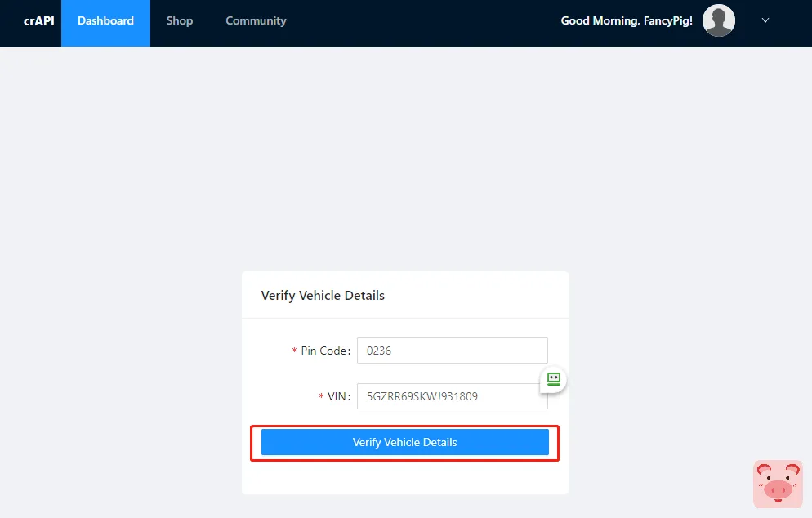The height and width of the screenshot is (518, 812).
Task: Click the empty gray area above the card
Action: point(404,163)
